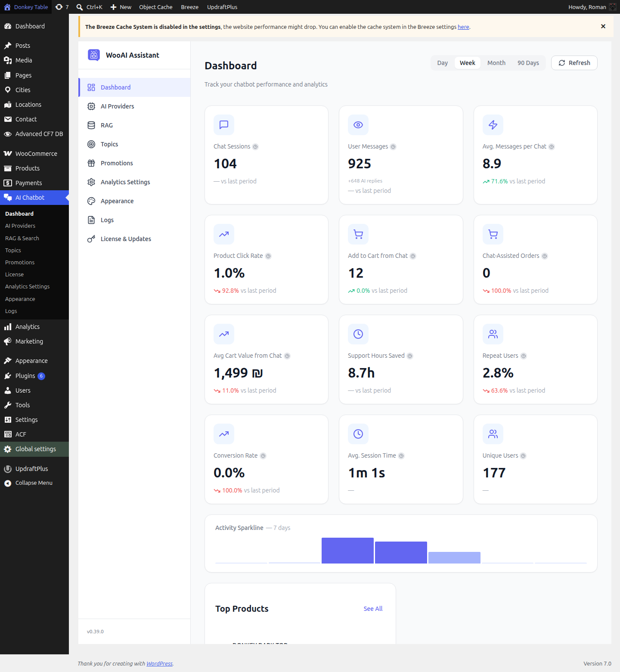Click the Ctrl+K search icon in the admin bar
The image size is (620, 672).
click(80, 7)
